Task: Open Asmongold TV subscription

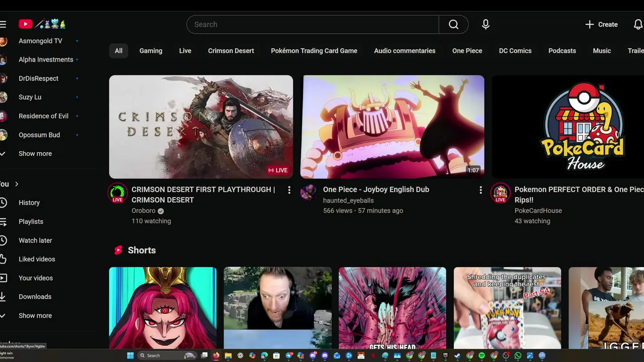Action: tap(40, 41)
